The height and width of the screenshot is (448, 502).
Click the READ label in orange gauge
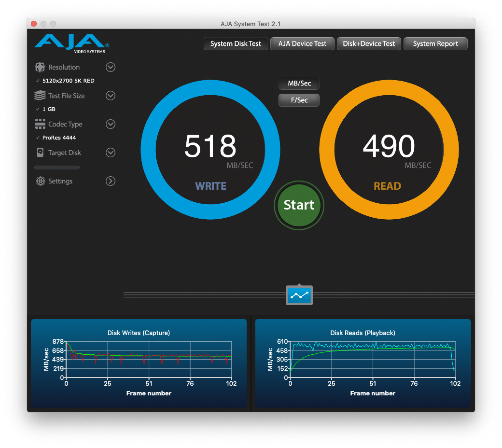(x=387, y=186)
